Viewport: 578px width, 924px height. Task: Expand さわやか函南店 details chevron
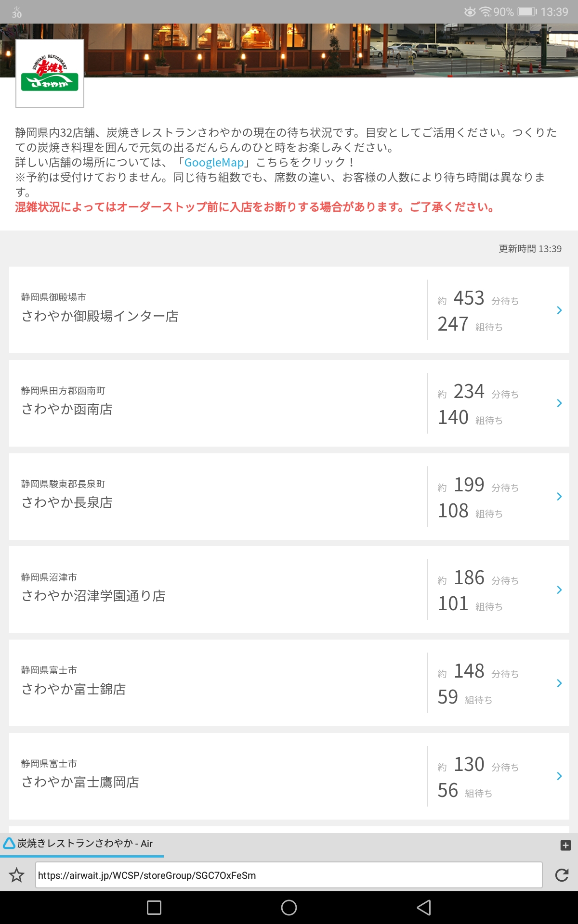[x=559, y=403]
